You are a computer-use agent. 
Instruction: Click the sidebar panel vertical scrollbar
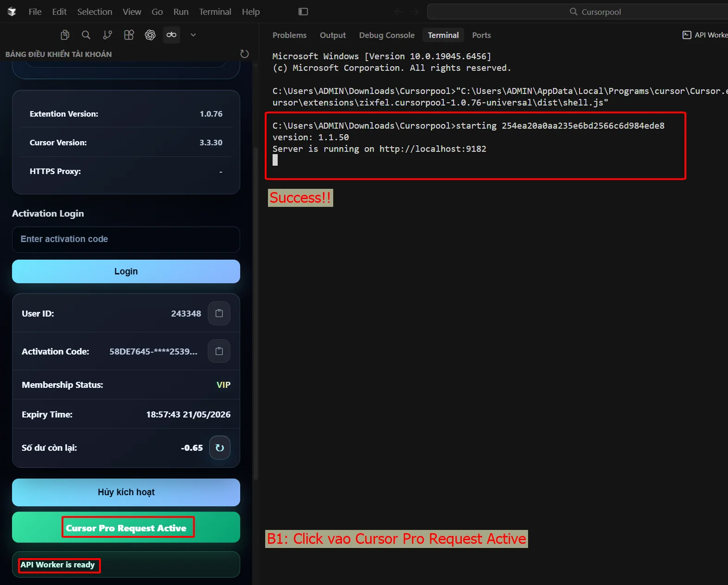point(255,312)
